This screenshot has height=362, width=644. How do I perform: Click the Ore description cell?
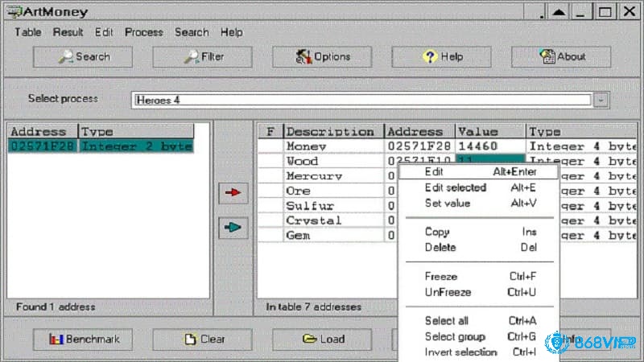pyautogui.click(x=333, y=191)
